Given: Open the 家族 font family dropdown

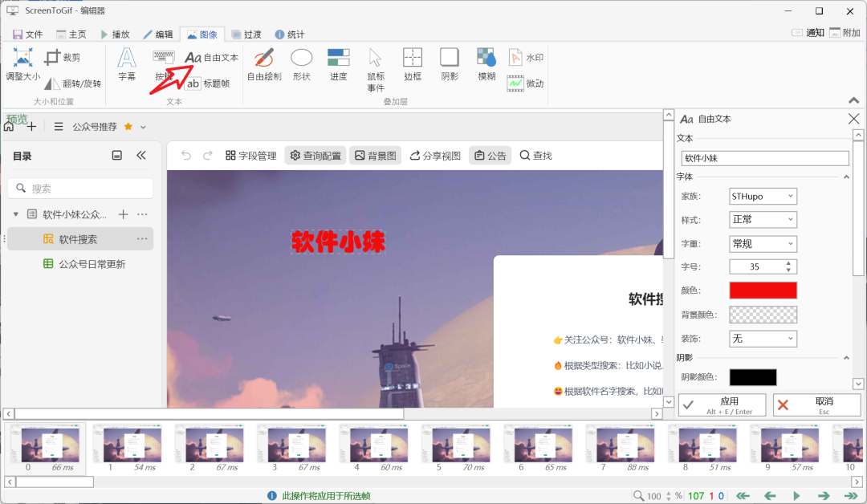Looking at the screenshot, I should (763, 196).
